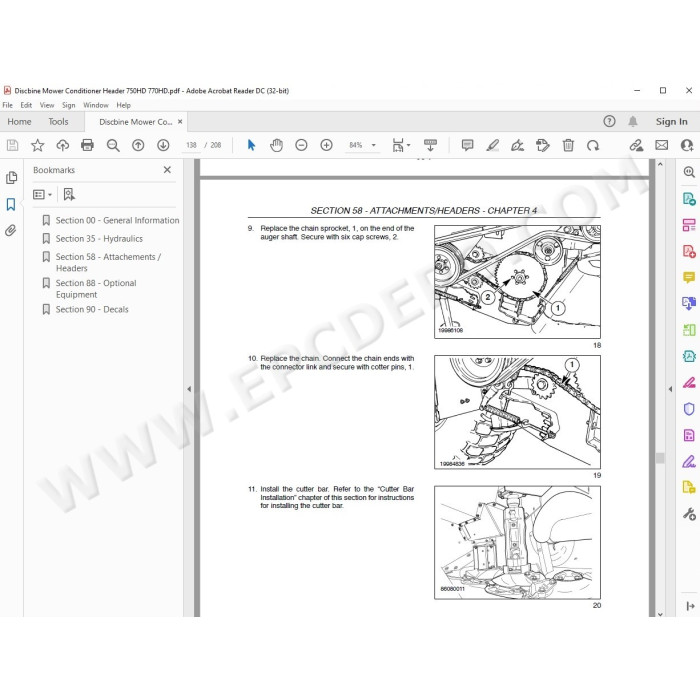The height and width of the screenshot is (700, 700).
Task: Show page thumbnails panel
Action: click(x=11, y=178)
